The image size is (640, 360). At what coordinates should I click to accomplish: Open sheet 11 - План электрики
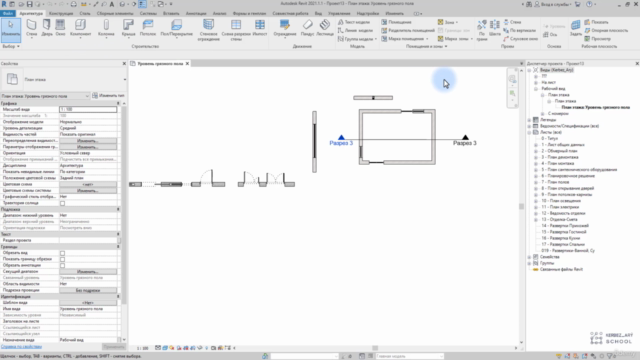coord(560,207)
